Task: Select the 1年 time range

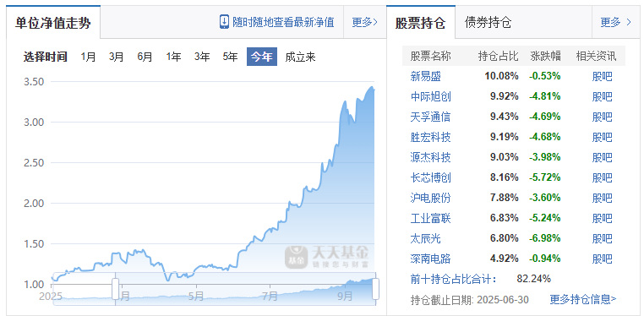Action: click(x=173, y=57)
